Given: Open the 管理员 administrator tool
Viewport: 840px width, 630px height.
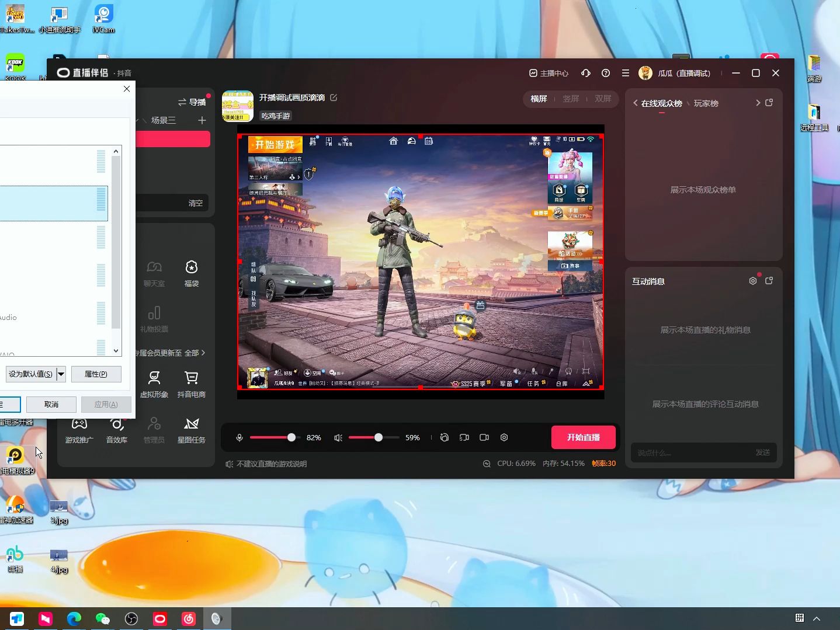Looking at the screenshot, I should point(154,430).
